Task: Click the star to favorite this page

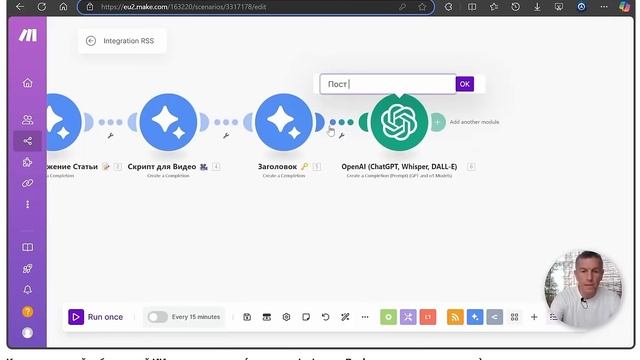Action: (422, 7)
